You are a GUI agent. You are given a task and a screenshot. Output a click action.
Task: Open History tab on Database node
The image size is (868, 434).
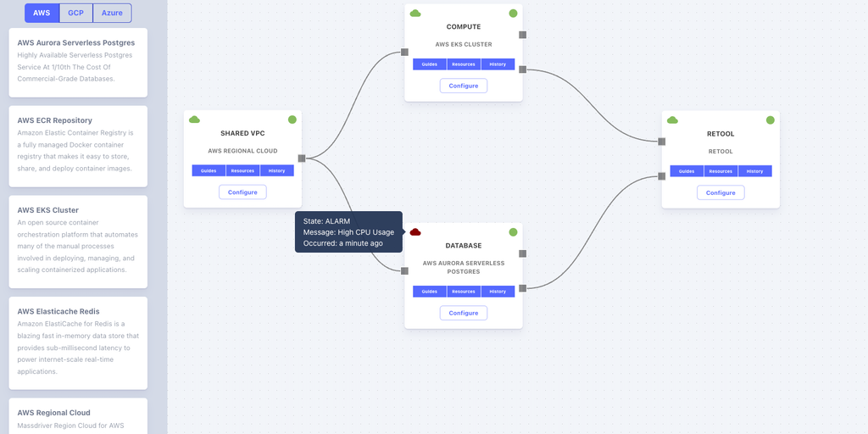498,292
